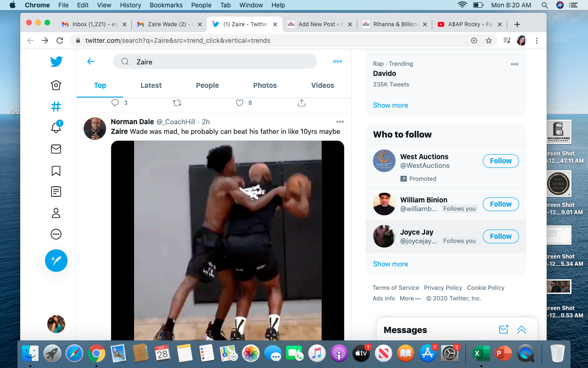Start a new message in Messages drawer
588x368 pixels.
503,329
